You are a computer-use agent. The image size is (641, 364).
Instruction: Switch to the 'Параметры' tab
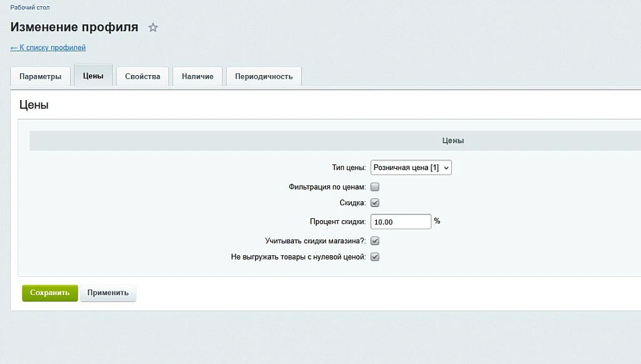(40, 76)
